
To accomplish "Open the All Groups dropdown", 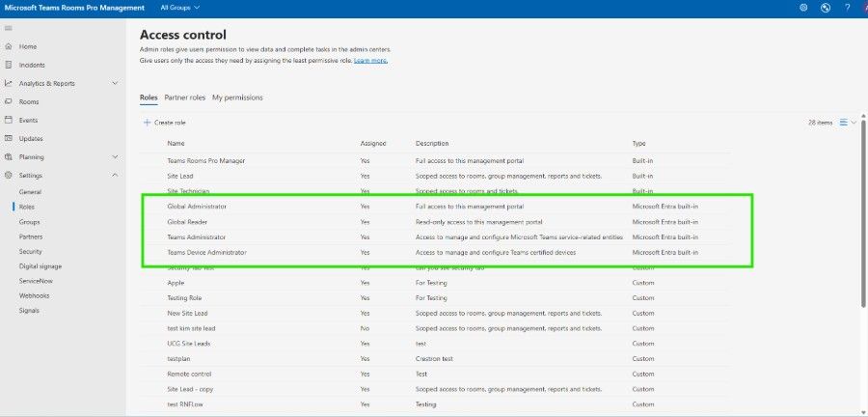I will (x=180, y=8).
